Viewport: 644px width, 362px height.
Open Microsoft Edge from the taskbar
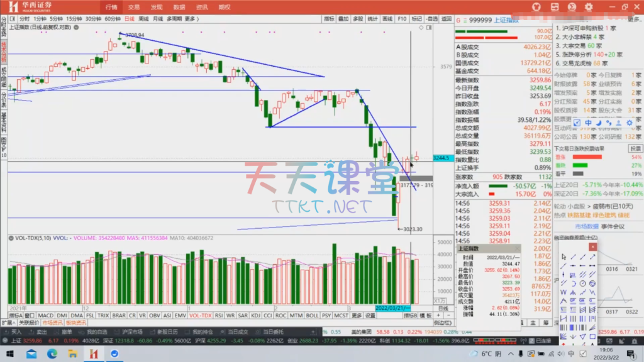tap(52, 354)
